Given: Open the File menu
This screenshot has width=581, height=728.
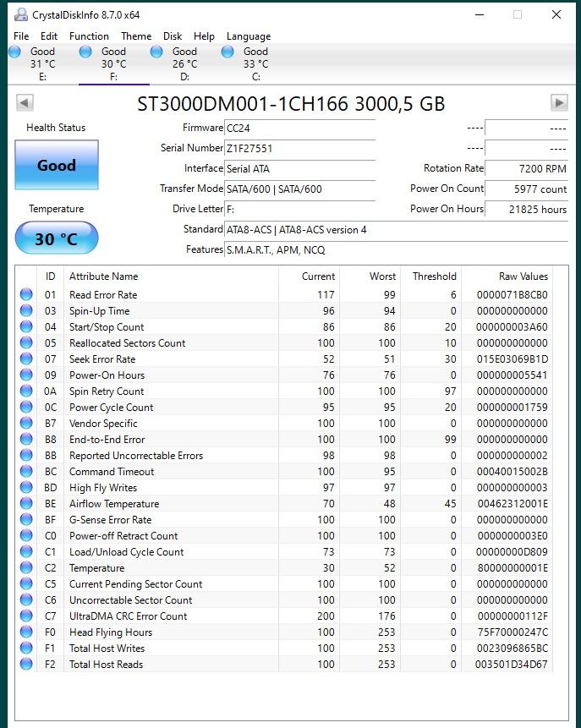Looking at the screenshot, I should (x=21, y=36).
